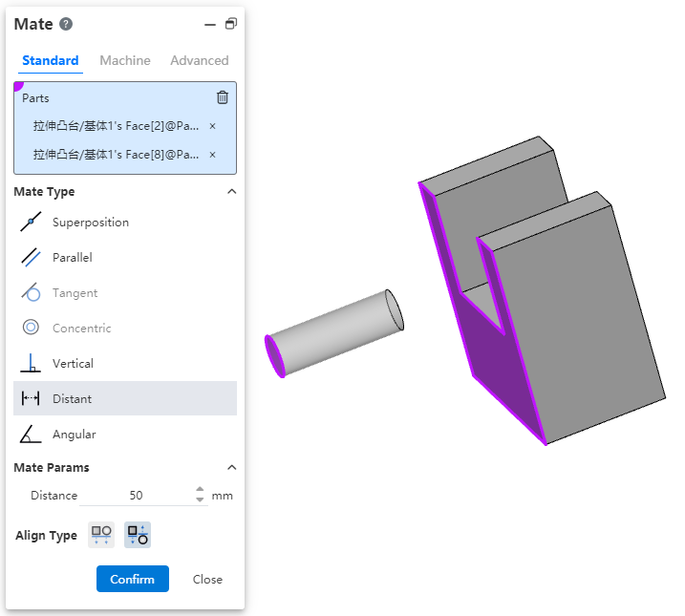This screenshot has width=685, height=616.
Task: Close the Mate dialog via Close button
Action: click(x=207, y=580)
